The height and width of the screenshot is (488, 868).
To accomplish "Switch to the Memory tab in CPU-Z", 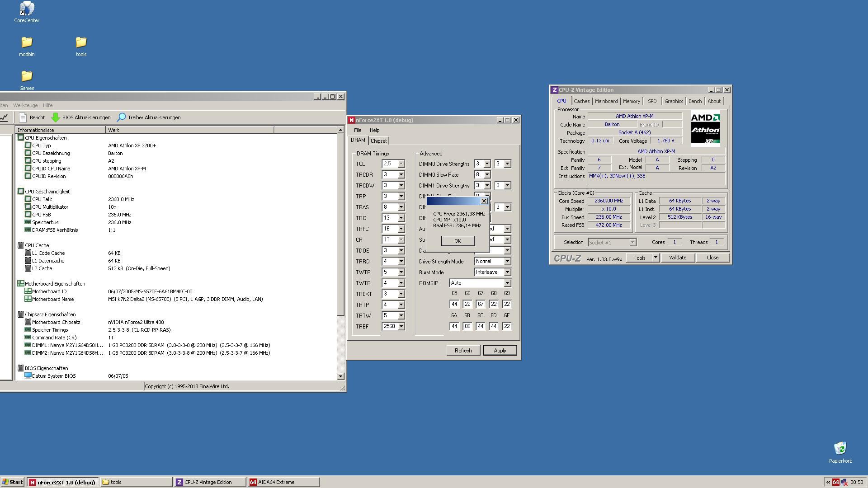I will [x=631, y=101].
